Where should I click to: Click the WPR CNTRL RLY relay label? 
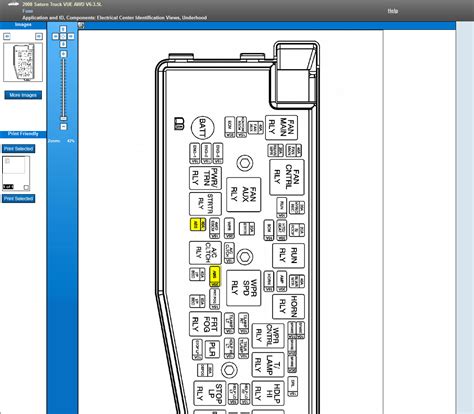click(268, 335)
